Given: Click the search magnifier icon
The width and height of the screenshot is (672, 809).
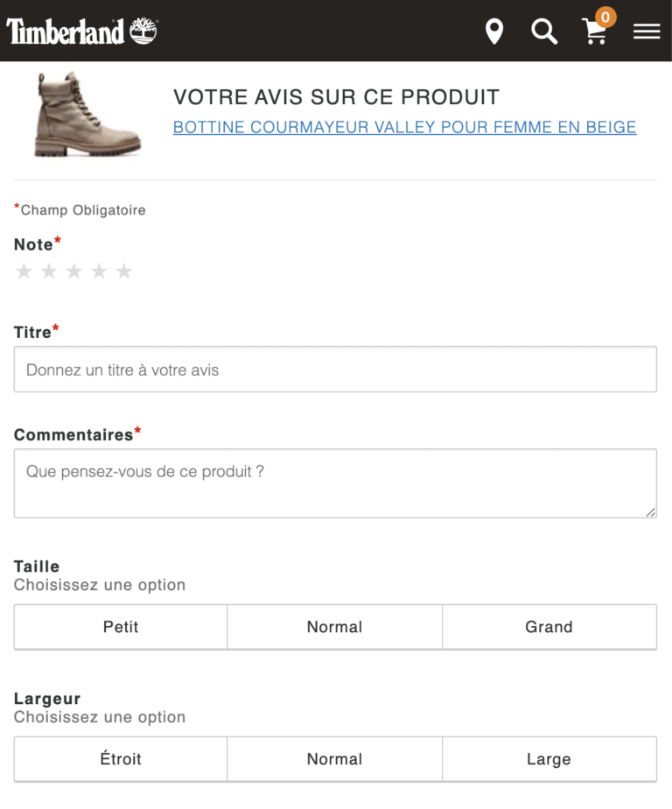Looking at the screenshot, I should (x=544, y=32).
